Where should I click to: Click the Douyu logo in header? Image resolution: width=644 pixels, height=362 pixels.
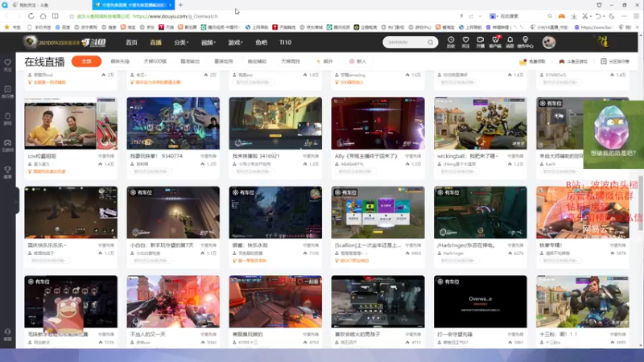[x=93, y=43]
